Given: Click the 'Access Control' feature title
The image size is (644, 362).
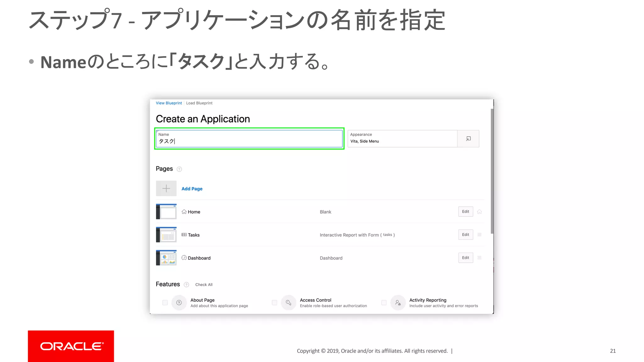Looking at the screenshot, I should (x=315, y=300).
